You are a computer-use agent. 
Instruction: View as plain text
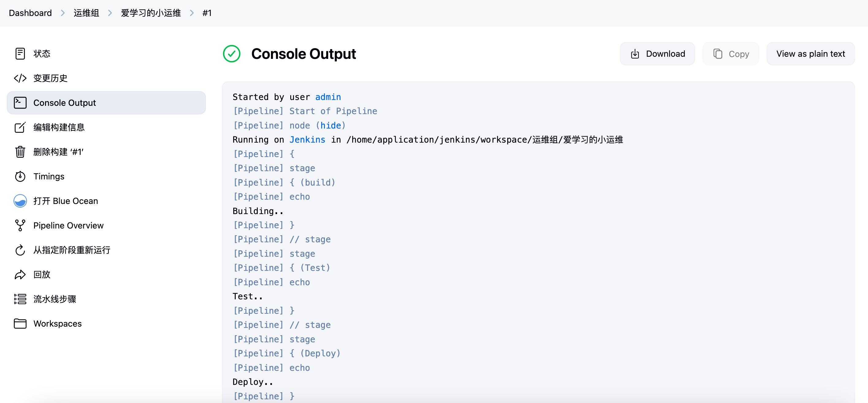810,54
